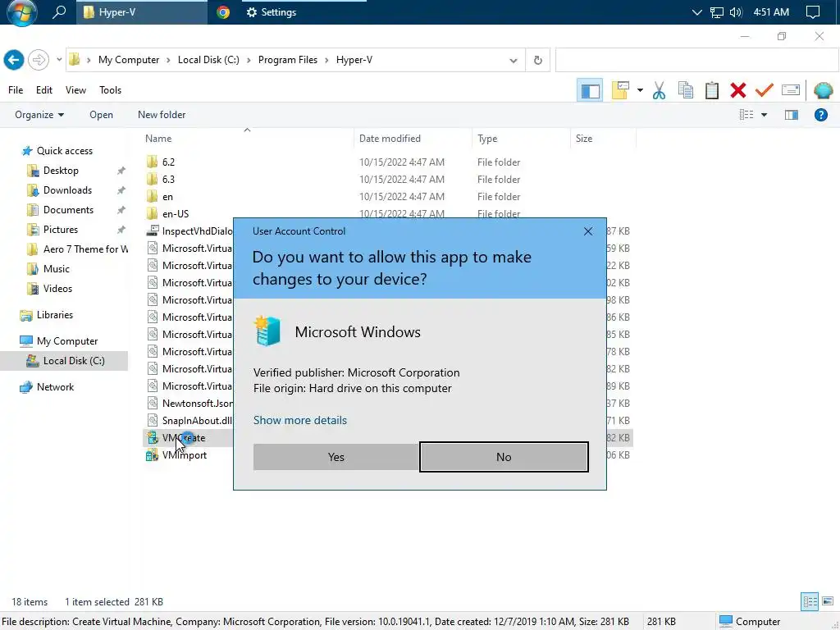Screen dimensions: 840x630
Task: Click the change view layout icon
Action: click(x=746, y=115)
